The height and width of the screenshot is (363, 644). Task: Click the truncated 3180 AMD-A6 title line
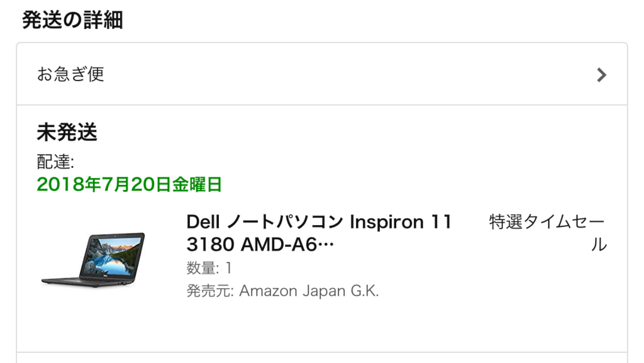point(260,244)
